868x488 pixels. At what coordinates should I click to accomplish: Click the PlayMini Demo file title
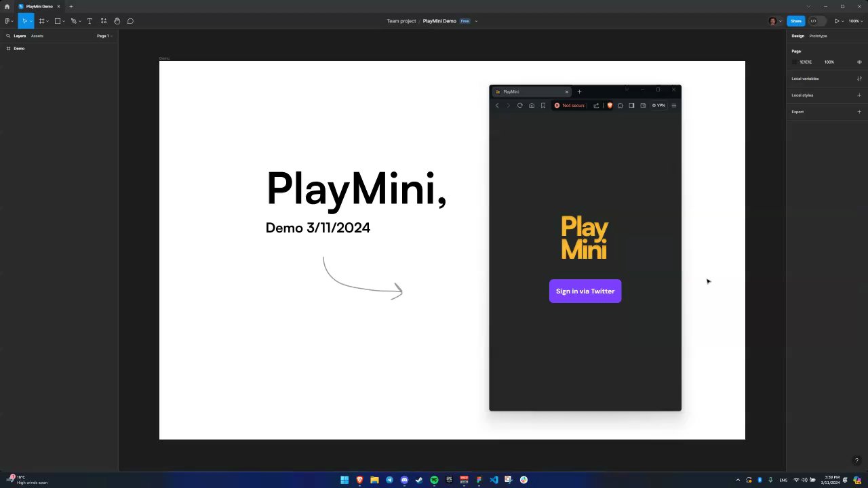click(x=439, y=21)
